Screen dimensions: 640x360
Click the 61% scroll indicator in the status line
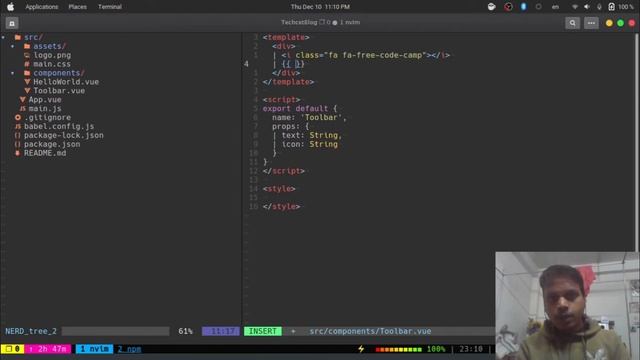[x=185, y=331]
